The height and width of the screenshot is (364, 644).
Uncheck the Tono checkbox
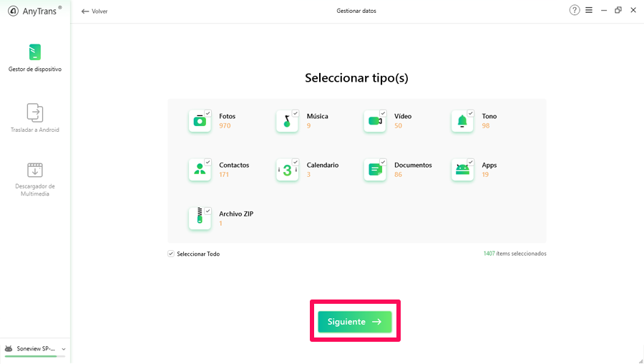pyautogui.click(x=470, y=113)
